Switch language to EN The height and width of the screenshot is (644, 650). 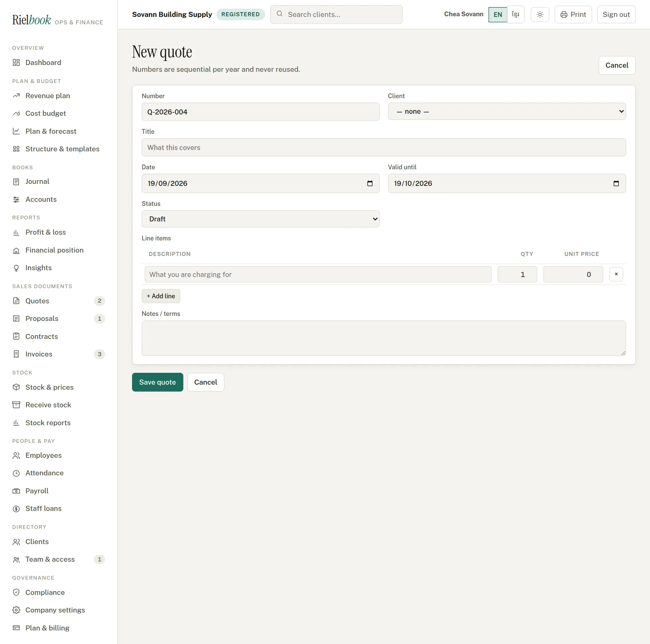[x=498, y=15]
